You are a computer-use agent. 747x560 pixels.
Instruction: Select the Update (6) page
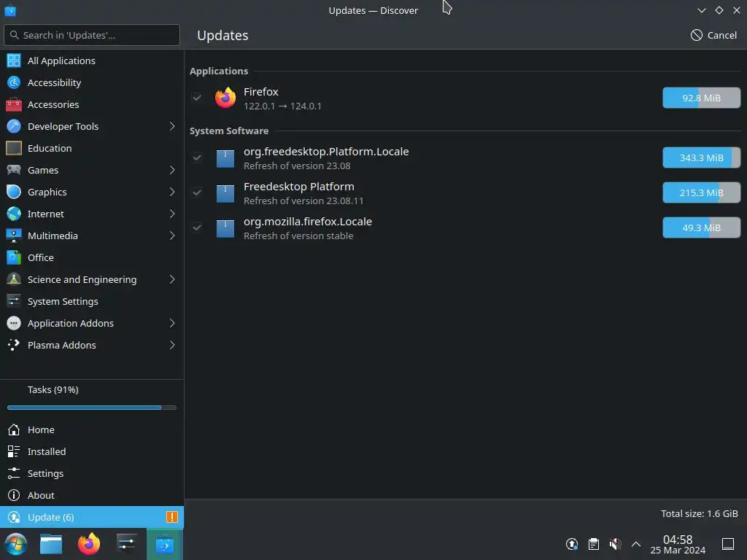click(x=92, y=517)
